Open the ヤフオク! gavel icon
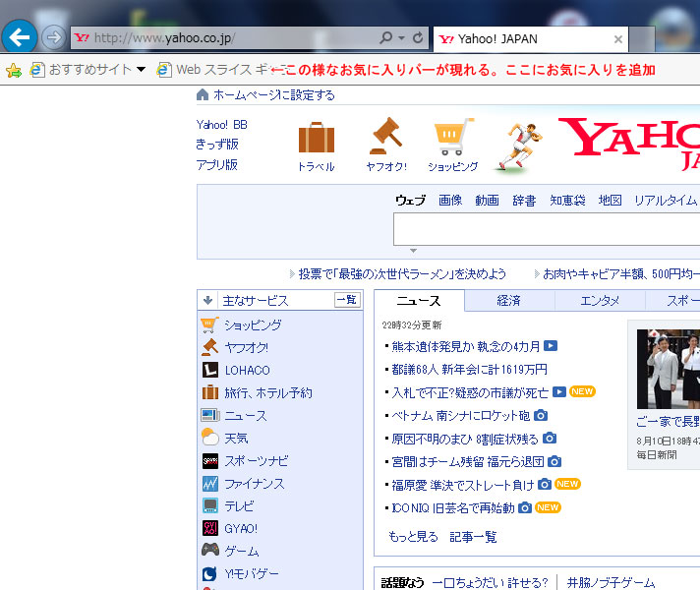Screen dimensions: 700x590 tap(385, 138)
